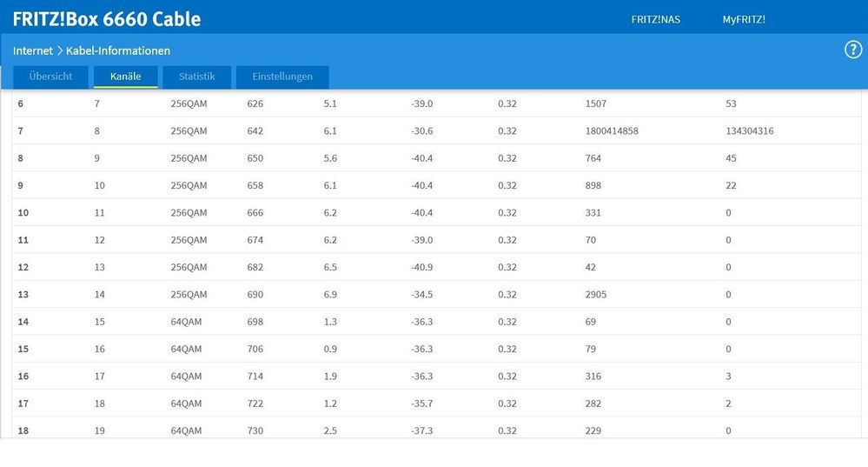Screen dimensions: 868x467
Task: Click frequency 642 in channel row 7
Action: [x=255, y=131]
